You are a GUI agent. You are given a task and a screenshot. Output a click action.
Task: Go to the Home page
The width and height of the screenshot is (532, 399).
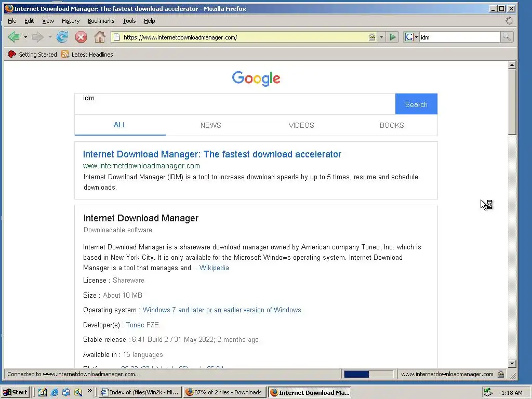tap(99, 37)
